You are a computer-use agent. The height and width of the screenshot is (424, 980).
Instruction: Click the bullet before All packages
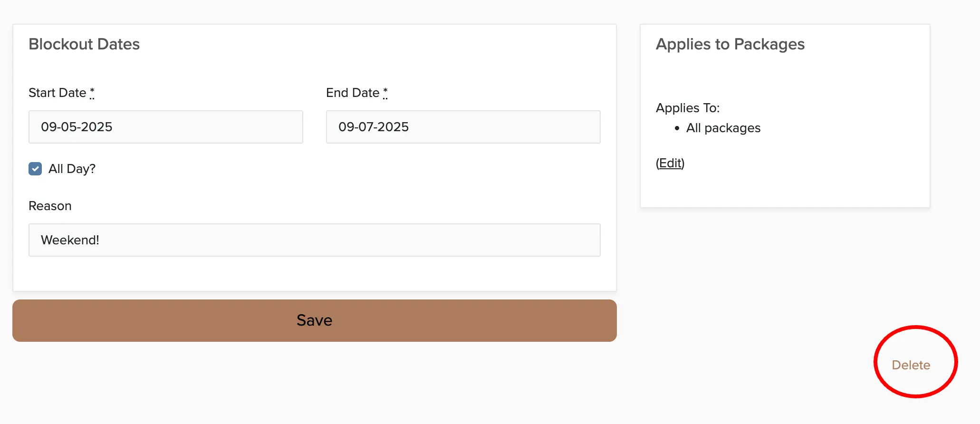point(677,128)
